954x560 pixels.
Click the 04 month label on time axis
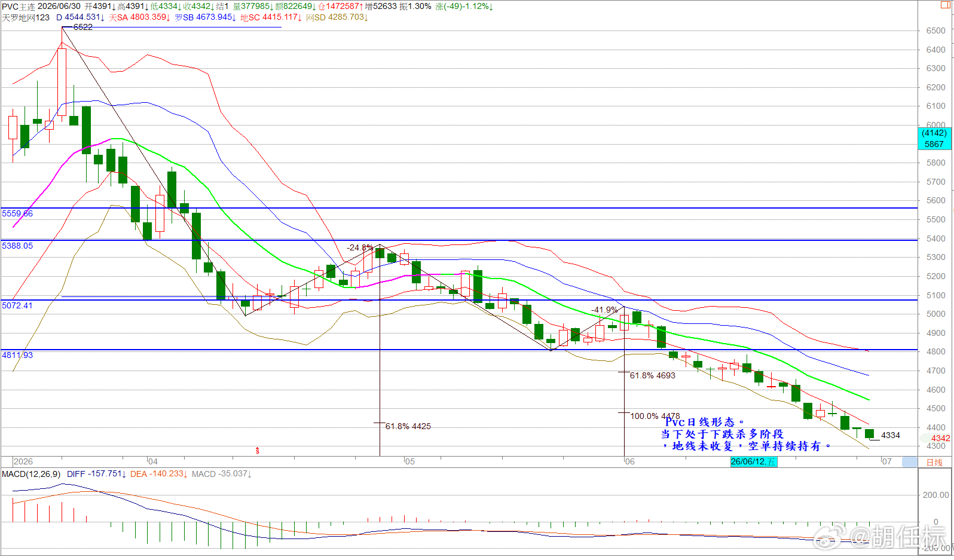[153, 461]
